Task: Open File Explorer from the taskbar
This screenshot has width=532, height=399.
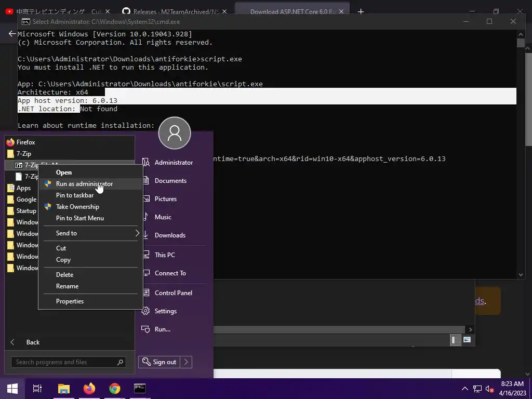Action: pyautogui.click(x=63, y=389)
